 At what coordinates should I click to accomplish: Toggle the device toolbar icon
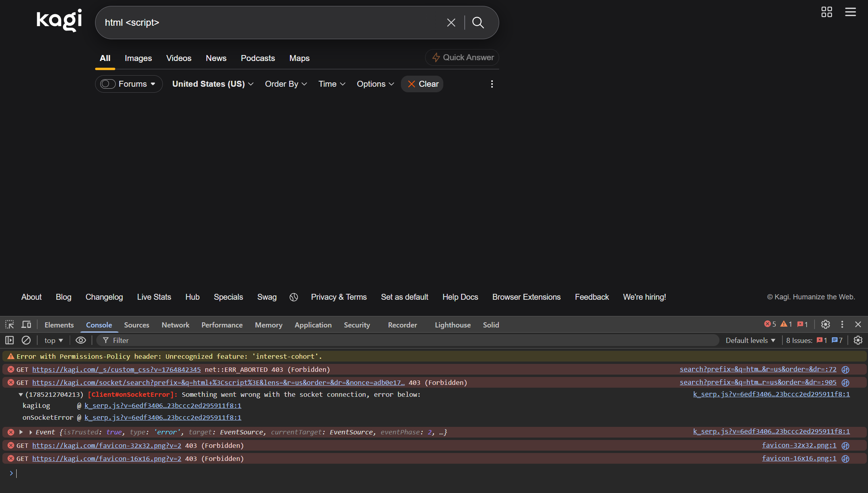(26, 325)
